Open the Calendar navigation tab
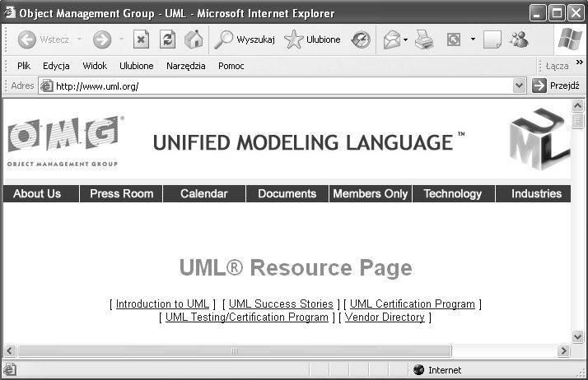 [x=204, y=193]
